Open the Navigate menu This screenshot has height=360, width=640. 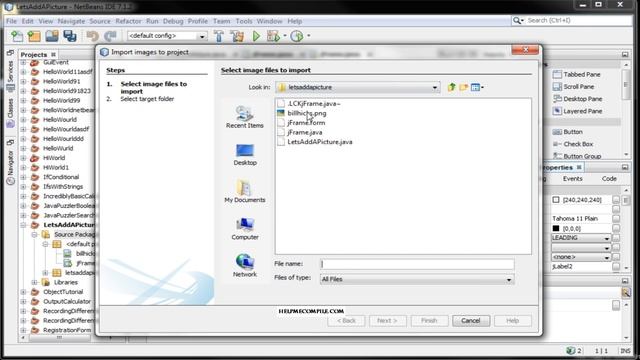click(71, 21)
